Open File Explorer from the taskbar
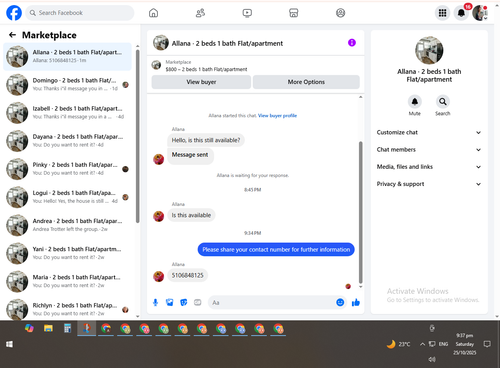The height and width of the screenshot is (368, 500). coord(48,329)
